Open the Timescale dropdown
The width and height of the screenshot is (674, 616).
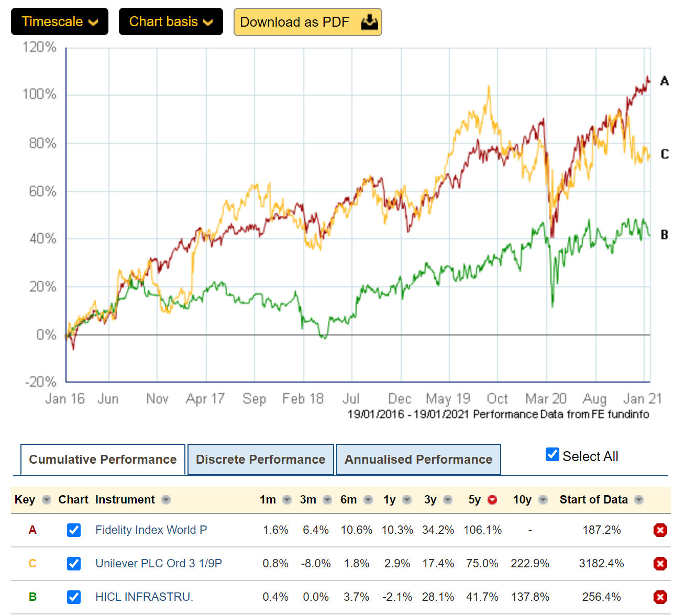click(60, 21)
